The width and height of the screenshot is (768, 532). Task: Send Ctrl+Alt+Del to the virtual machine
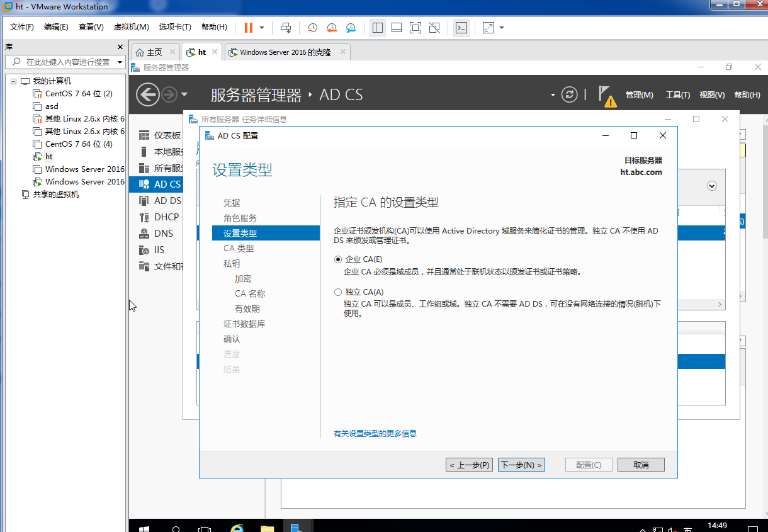[286, 28]
